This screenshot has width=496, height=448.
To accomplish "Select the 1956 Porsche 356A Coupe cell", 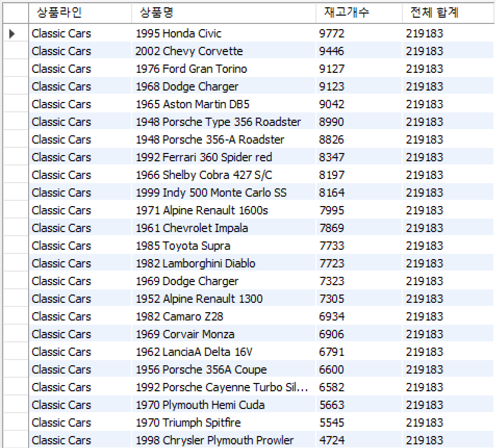I will point(223,370).
